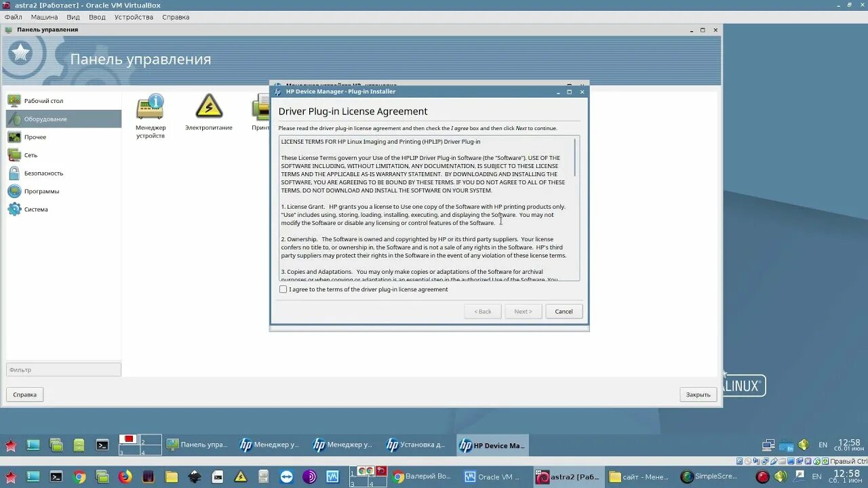The width and height of the screenshot is (868, 488).
Task: Switch to first Менеджер у... taskbar entry
Action: coord(269,445)
